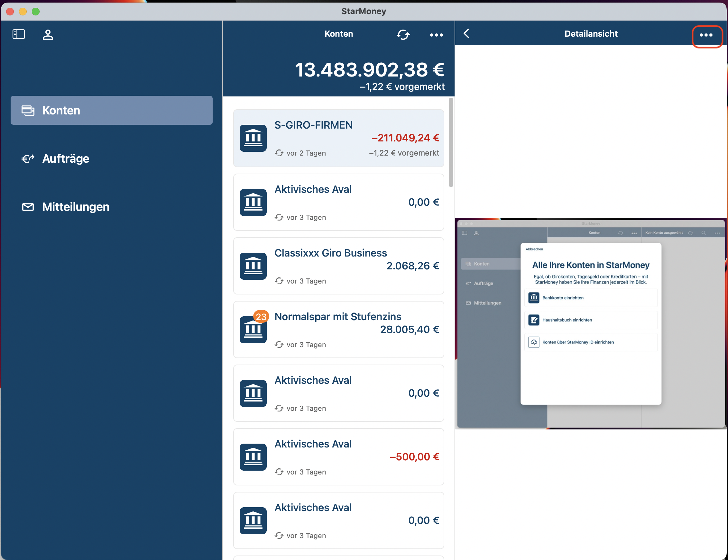The image size is (728, 560).
Task: Open Mitteilungen in the sidebar
Action: point(76,207)
